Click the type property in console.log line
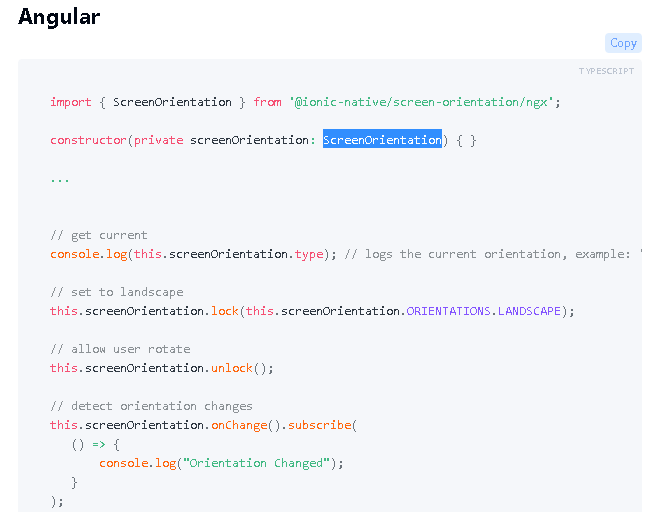This screenshot has width=661, height=512. coord(309,255)
